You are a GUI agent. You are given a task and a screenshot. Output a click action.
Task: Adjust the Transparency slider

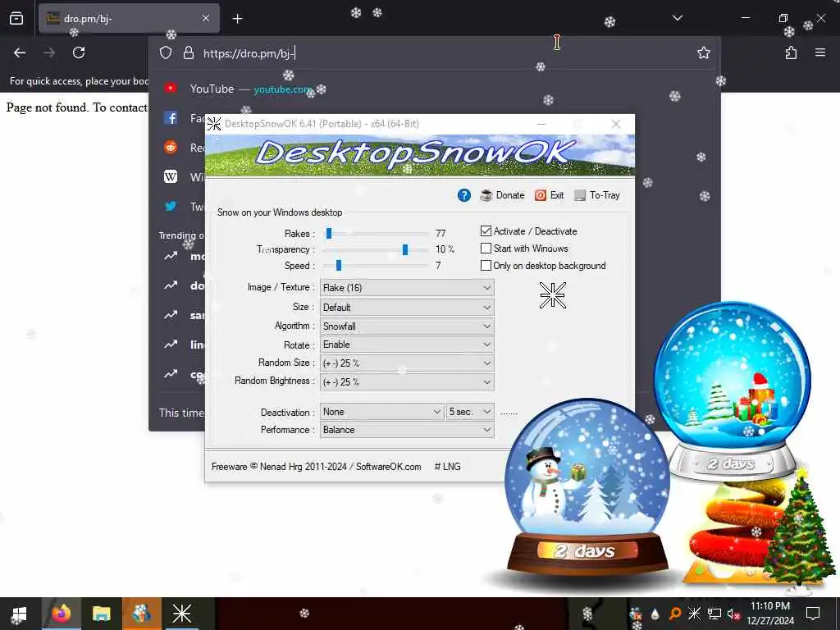point(405,249)
